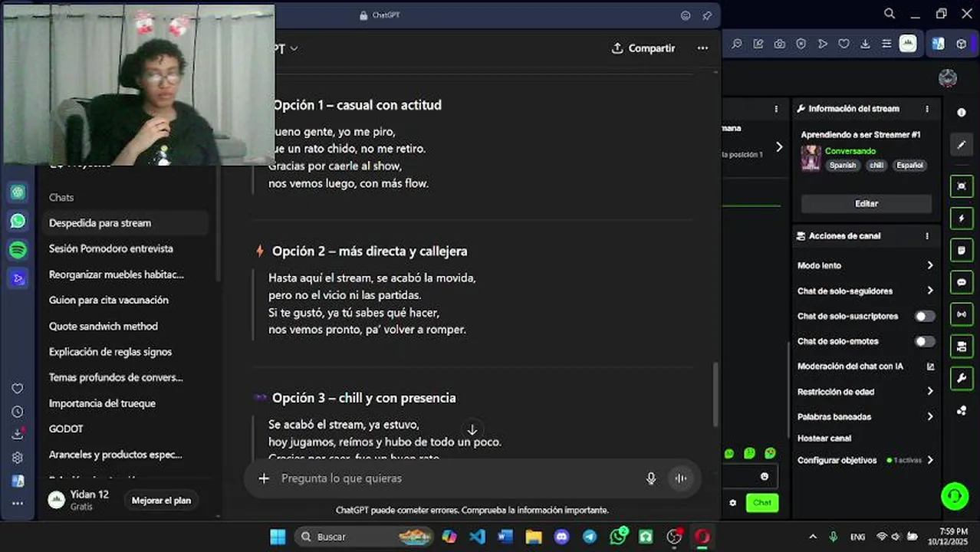The height and width of the screenshot is (552, 980).
Task: Open ChatGPT model selector dropdown
Action: pyautogui.click(x=285, y=48)
